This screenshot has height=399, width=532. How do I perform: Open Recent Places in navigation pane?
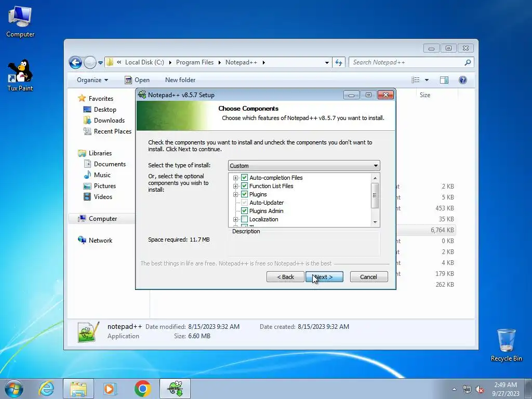pos(112,131)
